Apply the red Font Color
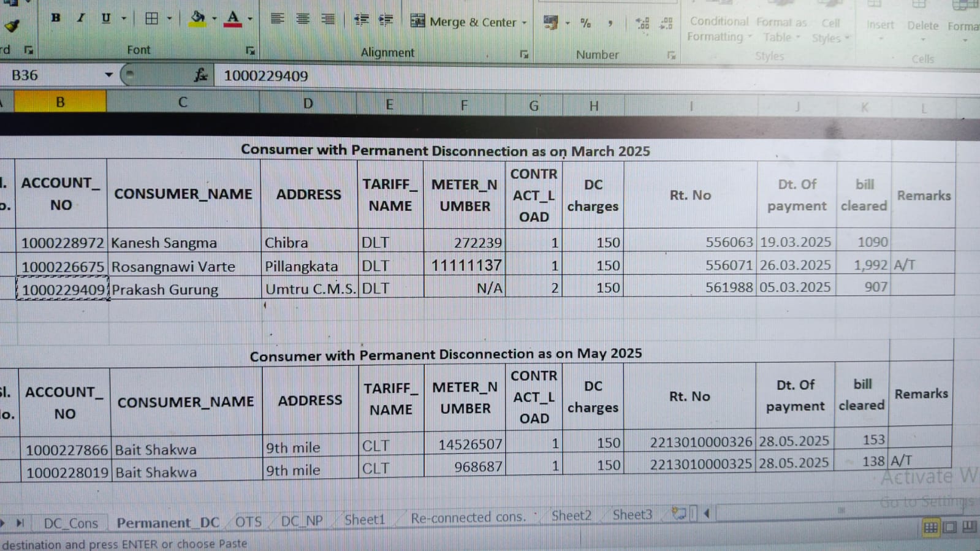This screenshot has width=980, height=551. coord(233,18)
